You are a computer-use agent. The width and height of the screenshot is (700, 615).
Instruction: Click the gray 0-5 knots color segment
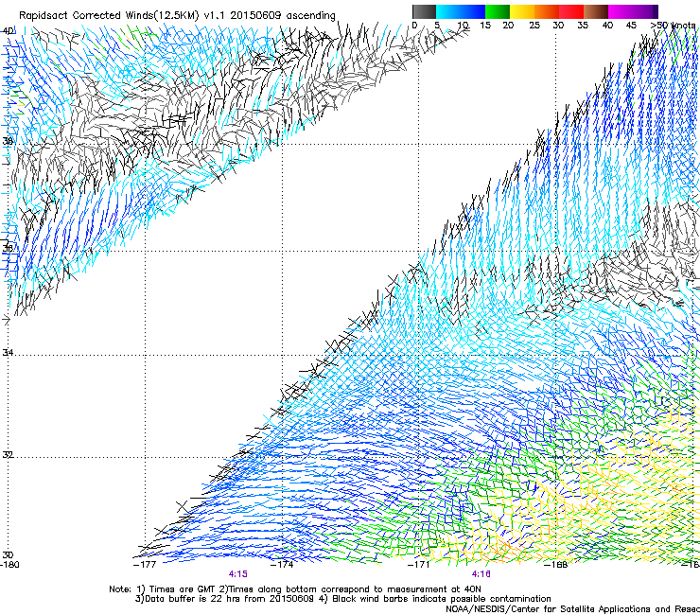click(424, 11)
